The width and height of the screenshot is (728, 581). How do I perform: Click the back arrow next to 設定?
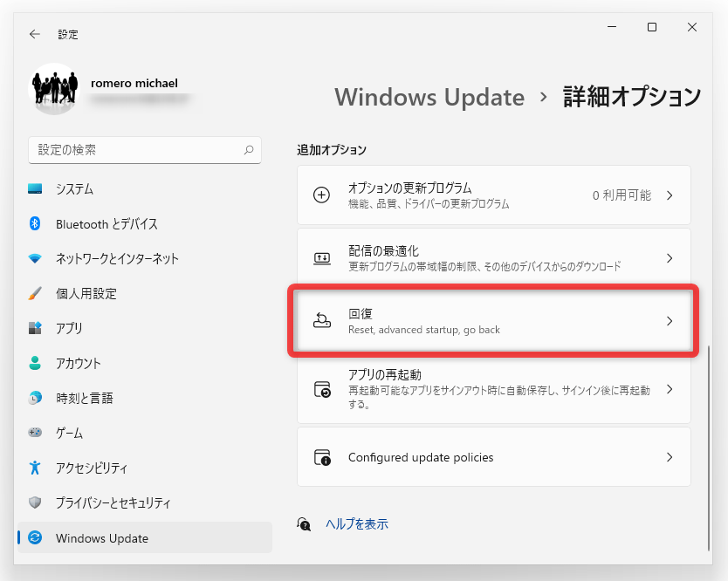(35, 34)
